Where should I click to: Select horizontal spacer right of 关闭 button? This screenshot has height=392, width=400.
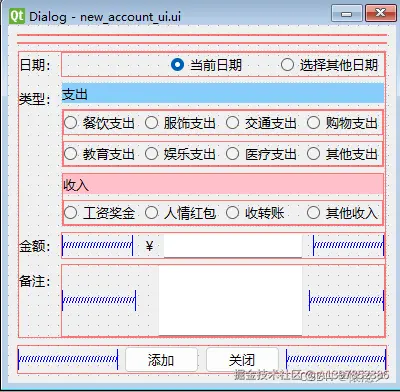(x=336, y=359)
